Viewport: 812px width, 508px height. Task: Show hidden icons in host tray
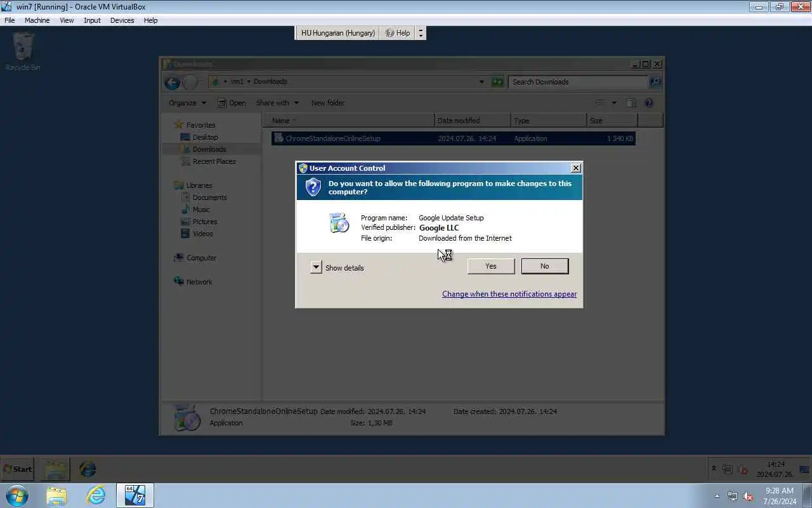point(717,496)
